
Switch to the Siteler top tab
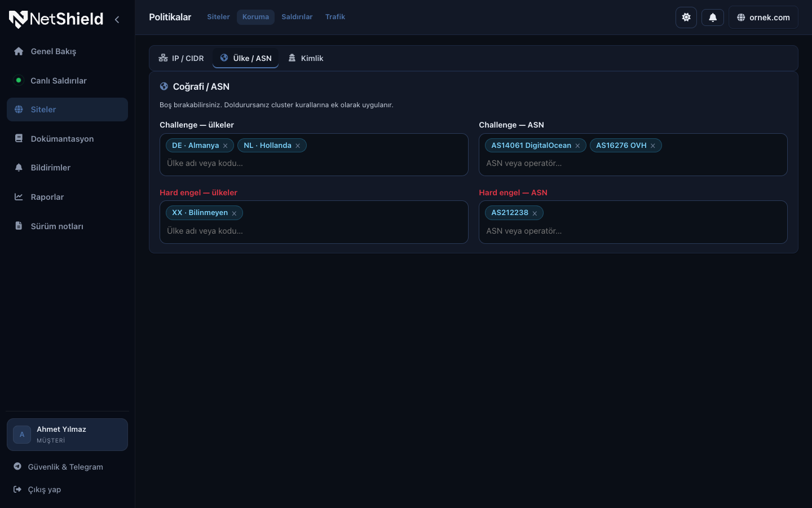(218, 17)
